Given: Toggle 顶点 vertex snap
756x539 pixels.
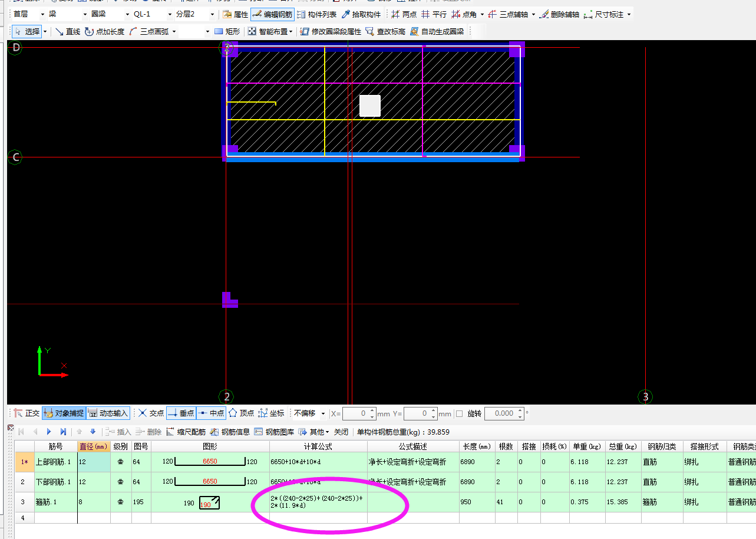Looking at the screenshot, I should pyautogui.click(x=241, y=413).
